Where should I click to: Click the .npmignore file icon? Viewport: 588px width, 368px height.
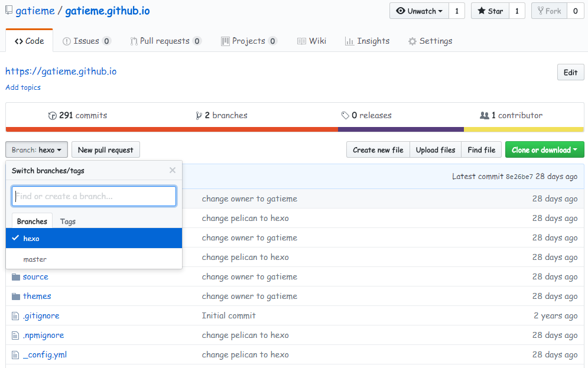[15, 336]
